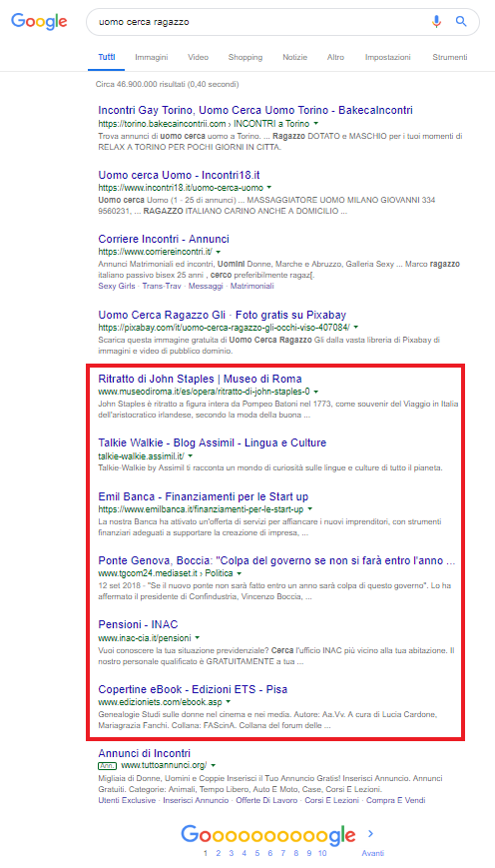Go to results page 5

[257, 853]
